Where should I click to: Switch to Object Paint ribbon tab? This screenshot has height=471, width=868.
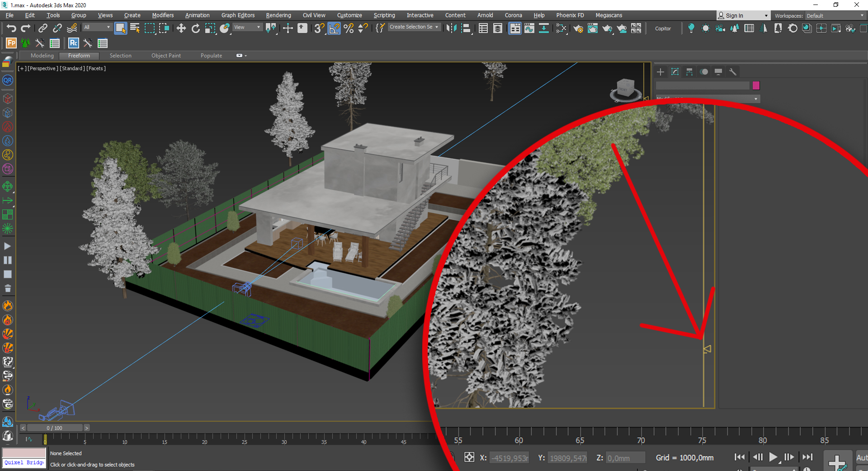[x=166, y=56]
